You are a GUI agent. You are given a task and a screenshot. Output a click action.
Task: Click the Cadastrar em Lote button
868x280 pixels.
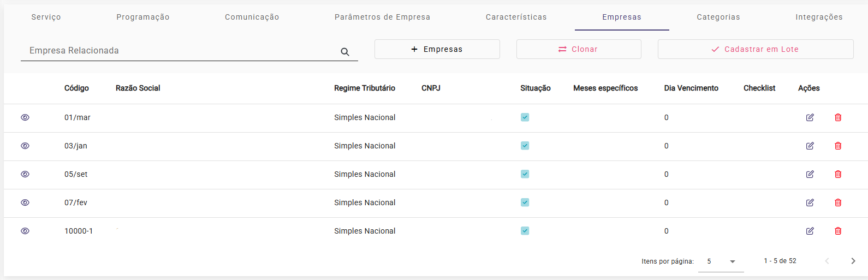pyautogui.click(x=756, y=49)
